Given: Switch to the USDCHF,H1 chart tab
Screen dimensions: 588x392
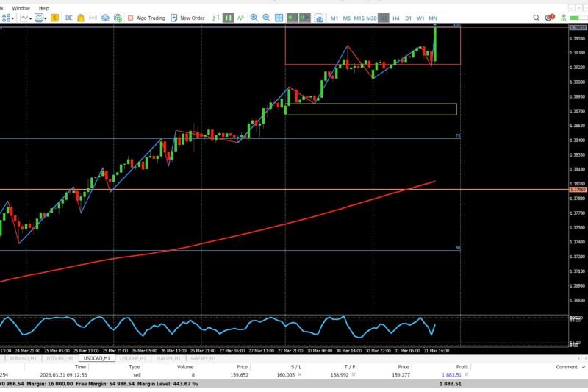Looking at the screenshot, I should tap(133, 358).
